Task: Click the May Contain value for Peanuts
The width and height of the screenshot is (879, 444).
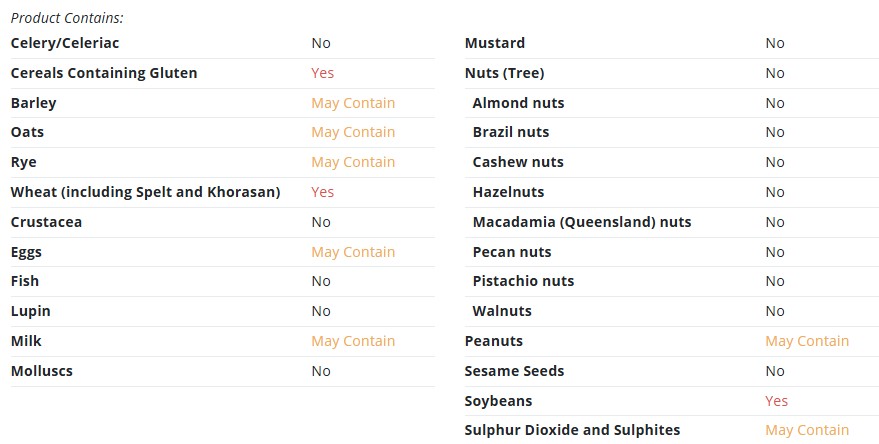Action: 807,341
